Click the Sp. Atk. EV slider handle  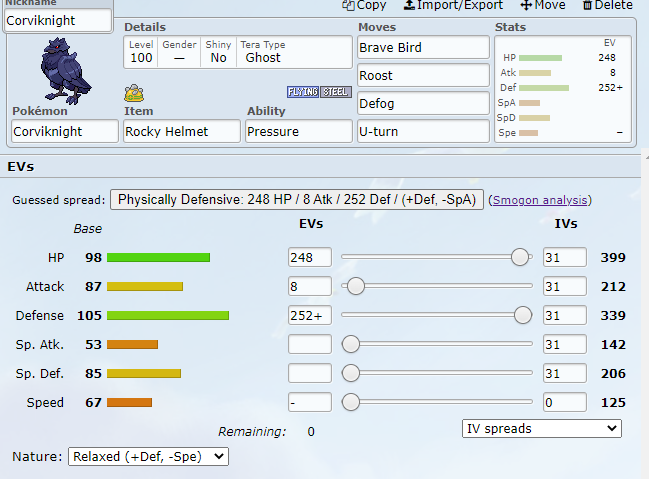pos(351,344)
